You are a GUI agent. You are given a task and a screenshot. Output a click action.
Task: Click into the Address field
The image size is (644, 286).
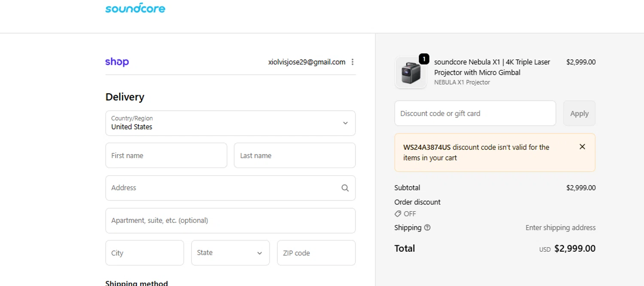(223, 188)
